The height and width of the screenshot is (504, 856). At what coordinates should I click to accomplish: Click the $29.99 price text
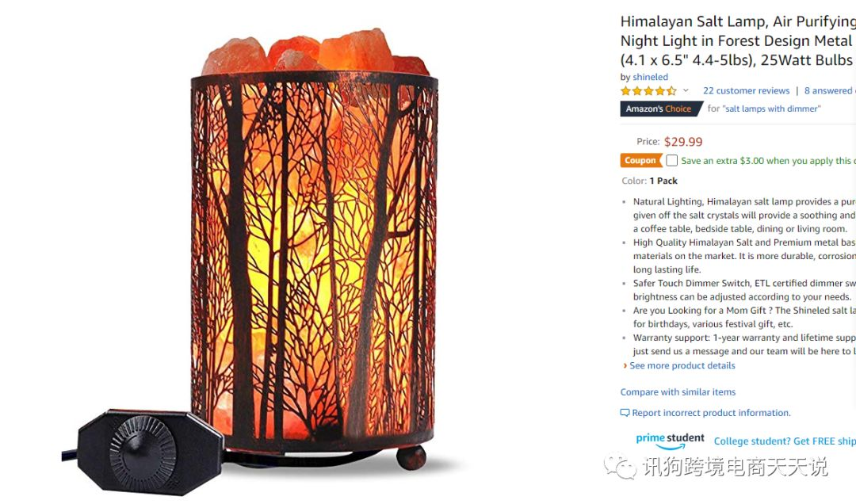[683, 142]
